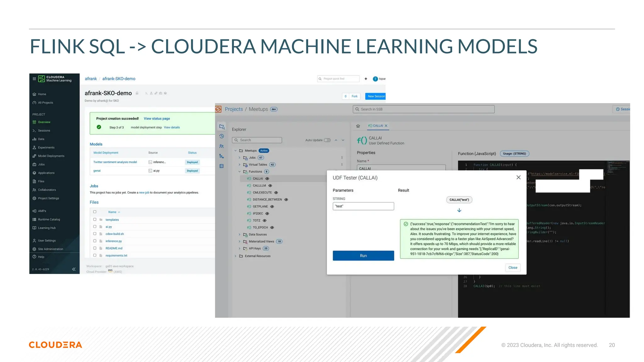The height and width of the screenshot is (362, 644).
Task: Click Close button in UDF Tester
Action: (513, 268)
